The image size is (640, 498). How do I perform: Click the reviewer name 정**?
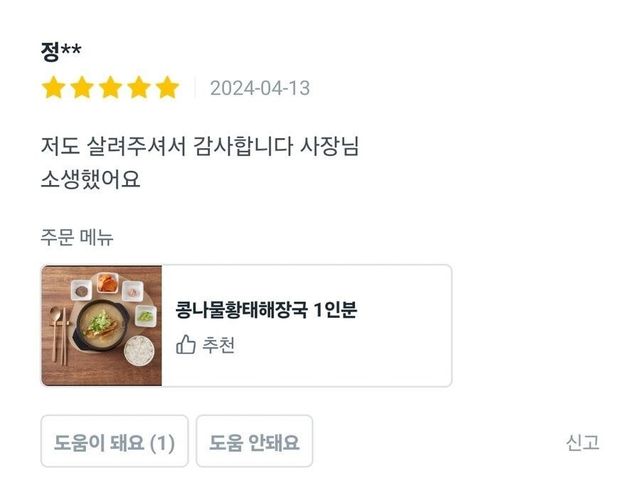(61, 51)
